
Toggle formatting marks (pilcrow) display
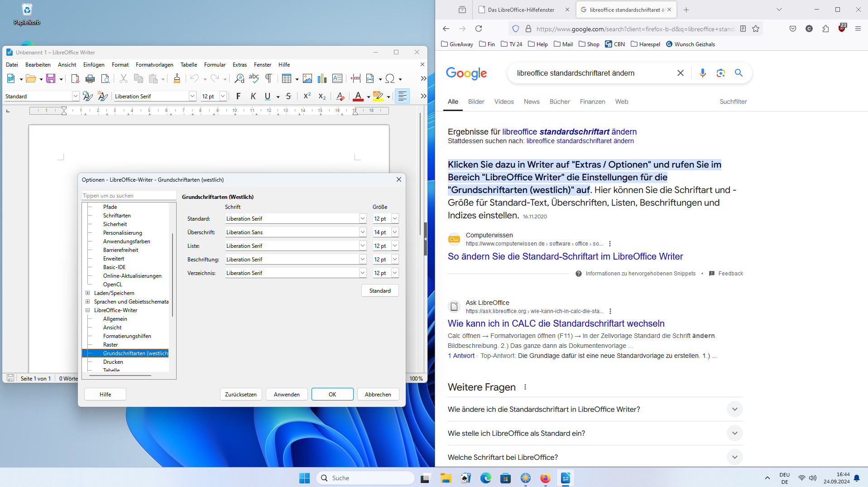(x=269, y=79)
